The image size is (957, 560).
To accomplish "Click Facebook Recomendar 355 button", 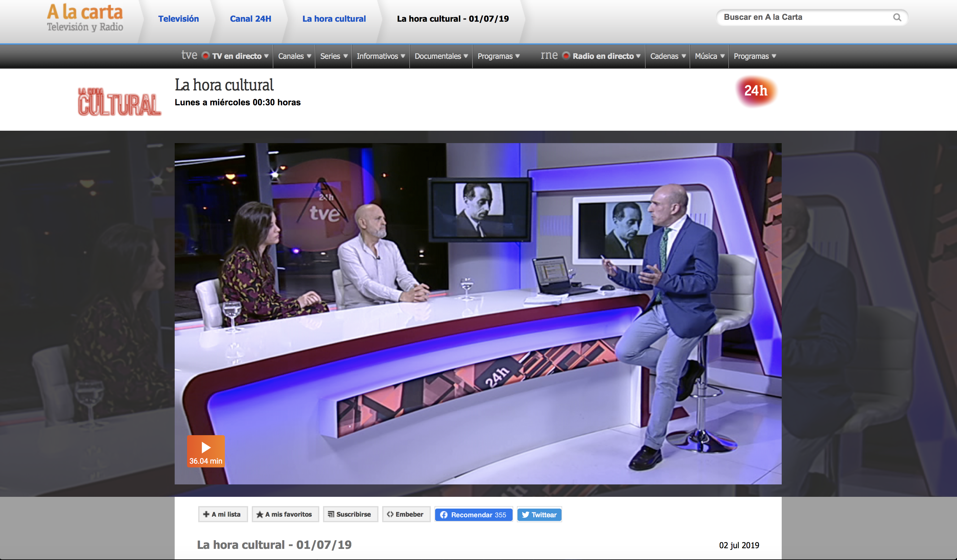I will (474, 514).
